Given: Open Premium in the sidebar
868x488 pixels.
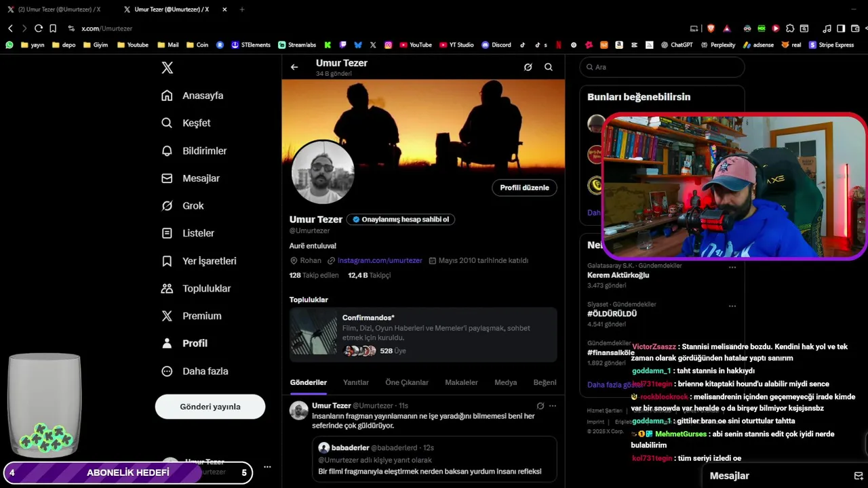Looking at the screenshot, I should (191, 316).
